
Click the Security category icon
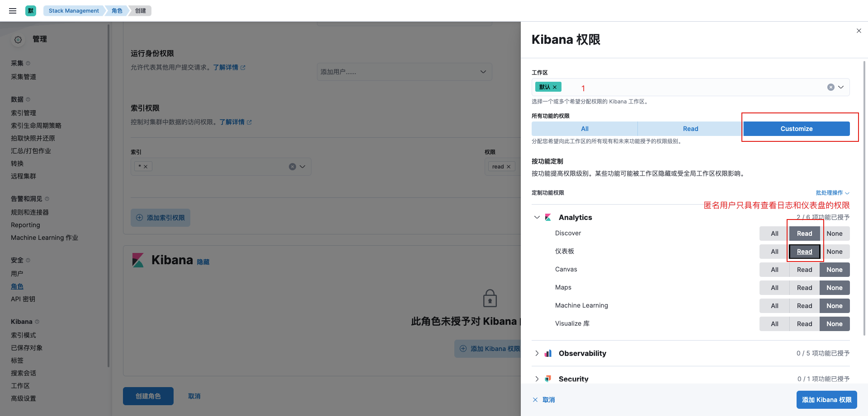(548, 379)
